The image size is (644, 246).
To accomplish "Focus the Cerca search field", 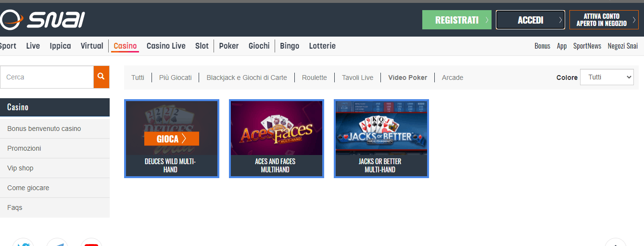I will [47, 77].
